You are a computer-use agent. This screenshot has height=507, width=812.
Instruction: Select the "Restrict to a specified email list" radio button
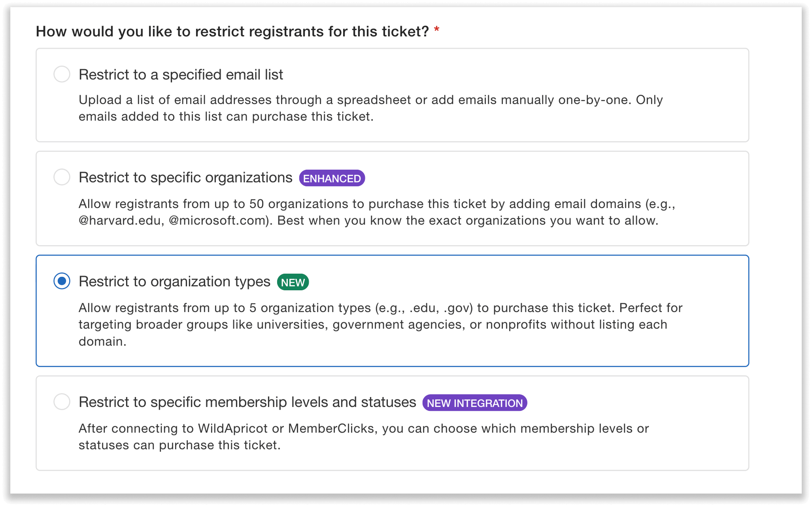pos(62,74)
